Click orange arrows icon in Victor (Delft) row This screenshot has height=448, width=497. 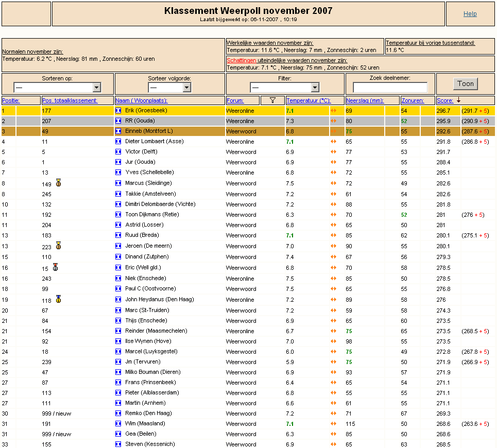pyautogui.click(x=333, y=152)
